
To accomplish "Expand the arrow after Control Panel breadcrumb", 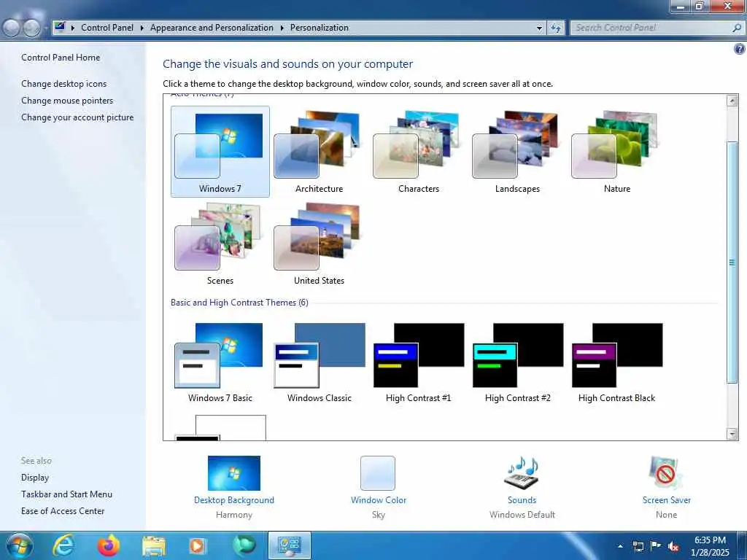I will click(142, 28).
